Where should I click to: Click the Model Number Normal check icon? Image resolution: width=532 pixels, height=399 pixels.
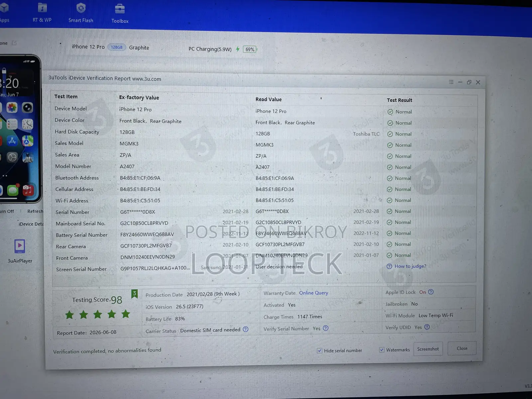390,167
